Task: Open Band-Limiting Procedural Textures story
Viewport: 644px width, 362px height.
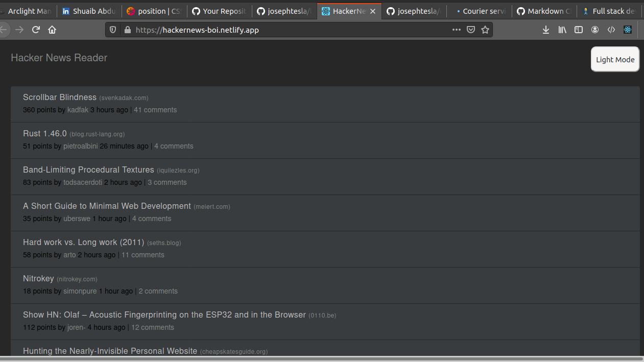Action: coord(88,170)
